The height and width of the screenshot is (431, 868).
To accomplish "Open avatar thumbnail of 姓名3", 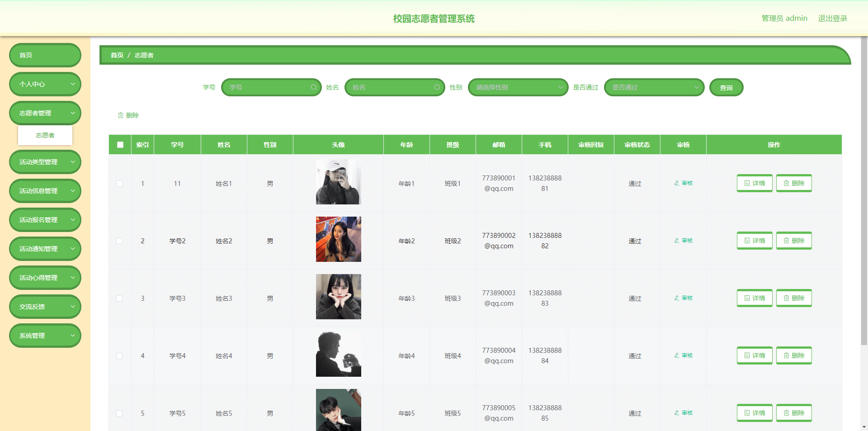I will pos(339,297).
